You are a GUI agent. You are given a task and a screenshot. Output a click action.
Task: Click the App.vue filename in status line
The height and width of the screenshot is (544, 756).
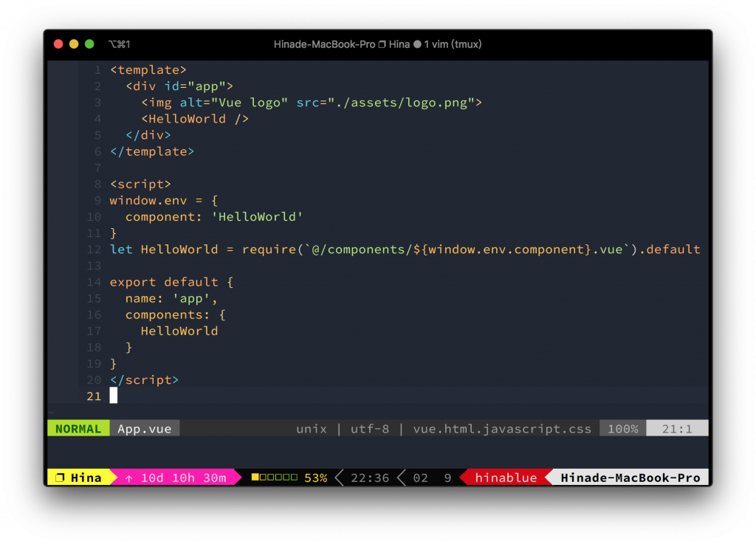[145, 428]
